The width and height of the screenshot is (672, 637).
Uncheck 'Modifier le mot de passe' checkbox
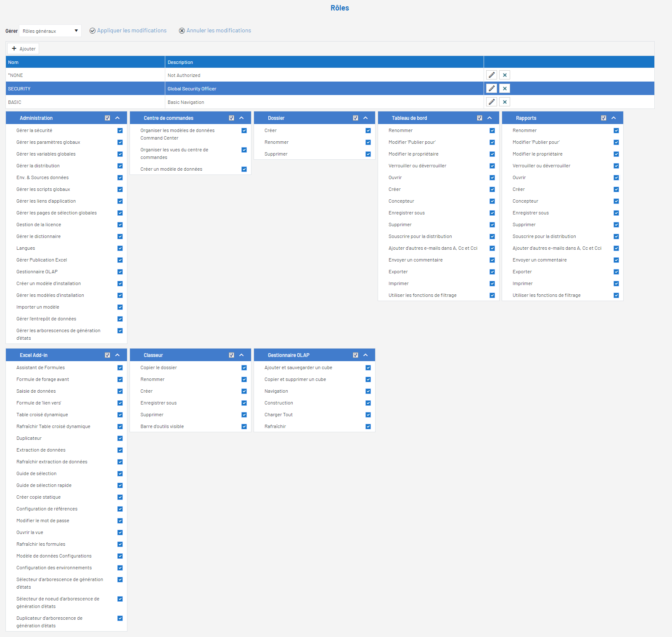[120, 521]
